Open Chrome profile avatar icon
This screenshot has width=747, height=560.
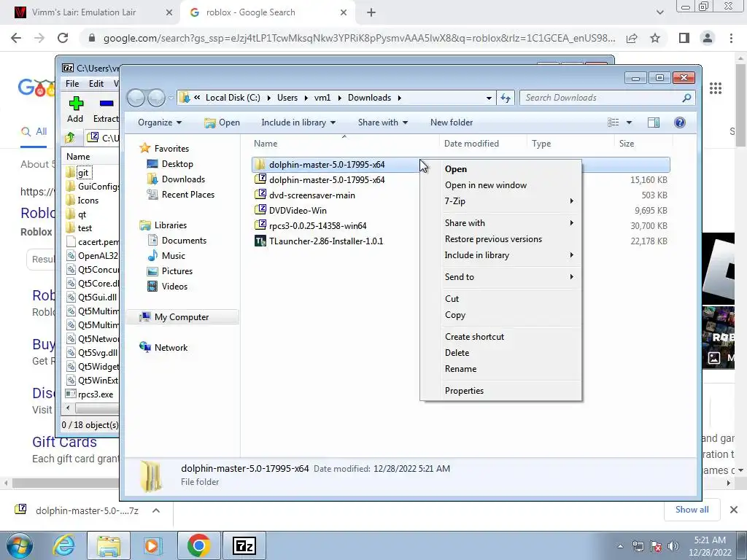tap(708, 38)
